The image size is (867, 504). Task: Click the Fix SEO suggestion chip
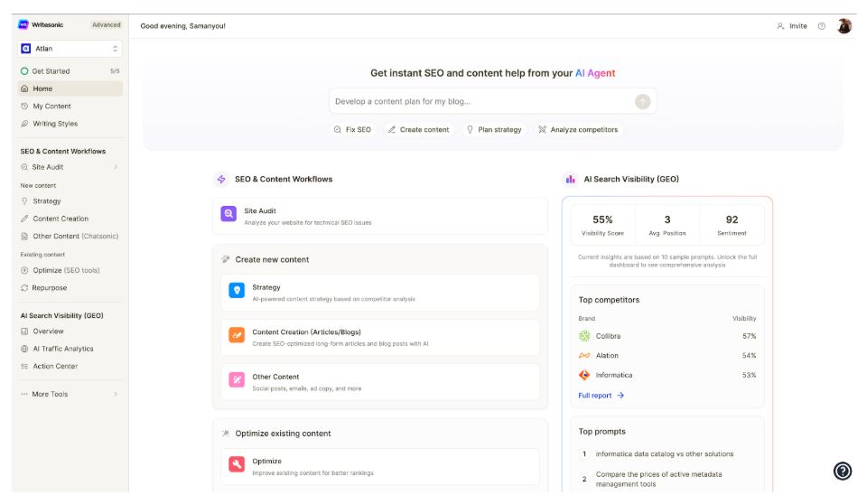click(x=352, y=129)
